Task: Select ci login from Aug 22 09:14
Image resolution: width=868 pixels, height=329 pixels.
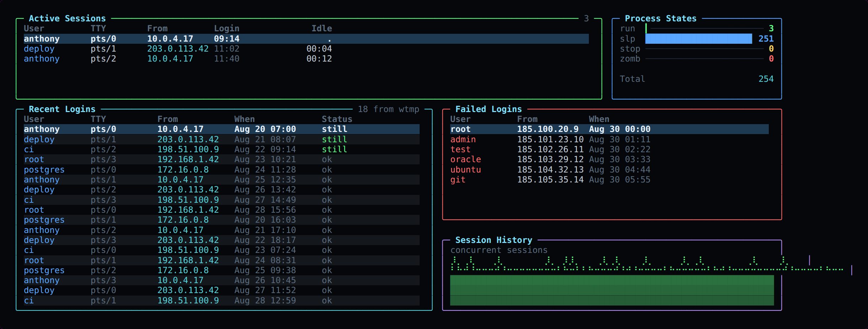Action: click(222, 149)
